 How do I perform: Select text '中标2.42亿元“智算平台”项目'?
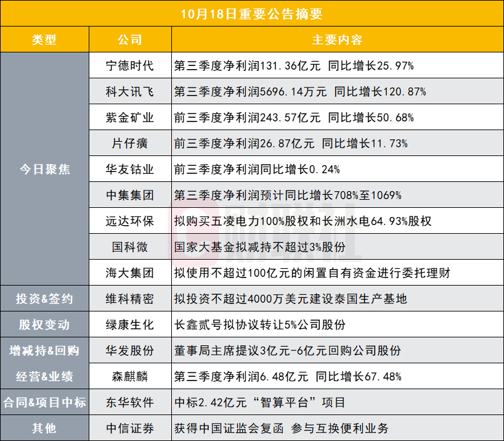point(260,402)
